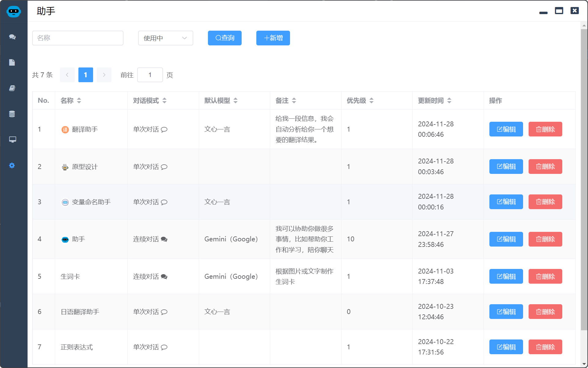Click the scrollbar down arrow

coord(584,364)
